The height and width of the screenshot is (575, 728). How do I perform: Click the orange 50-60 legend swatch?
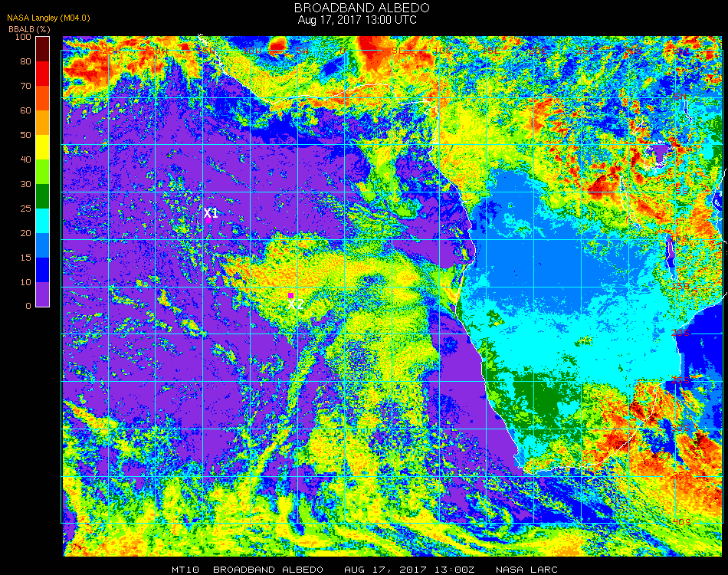[43, 123]
